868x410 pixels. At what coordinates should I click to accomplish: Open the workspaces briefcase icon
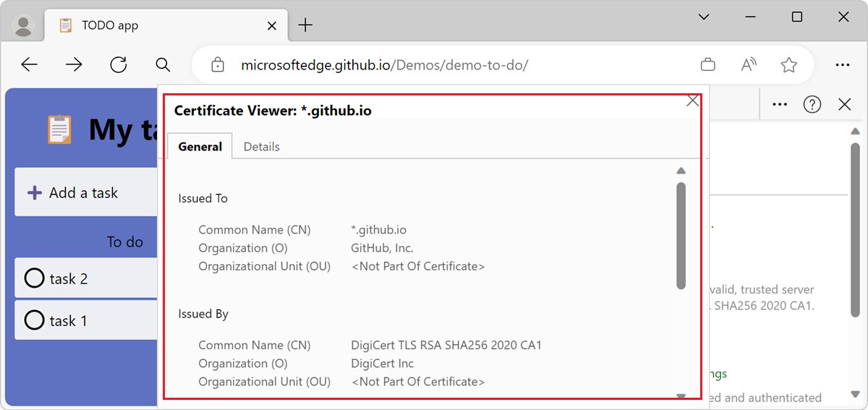(708, 65)
